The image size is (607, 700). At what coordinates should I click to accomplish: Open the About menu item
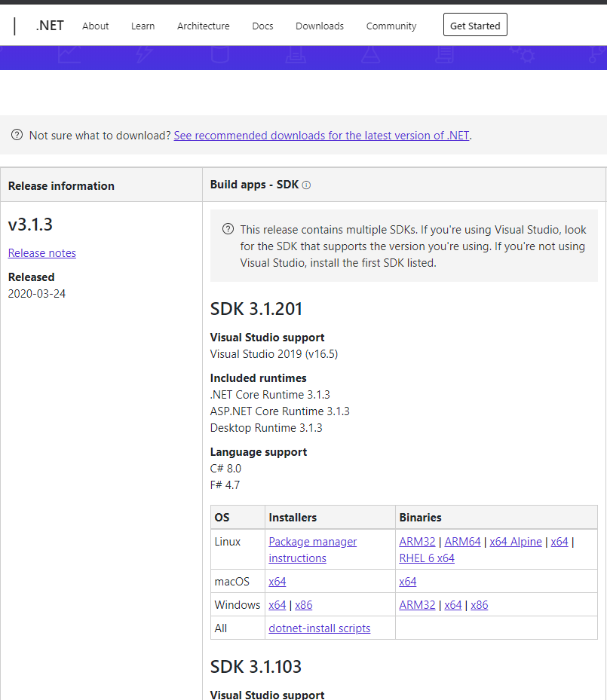95,26
